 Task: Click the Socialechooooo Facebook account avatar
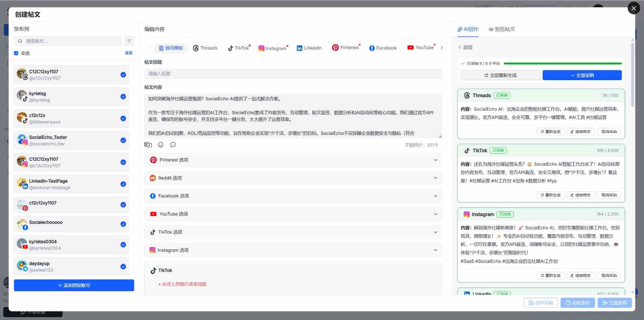tap(22, 224)
